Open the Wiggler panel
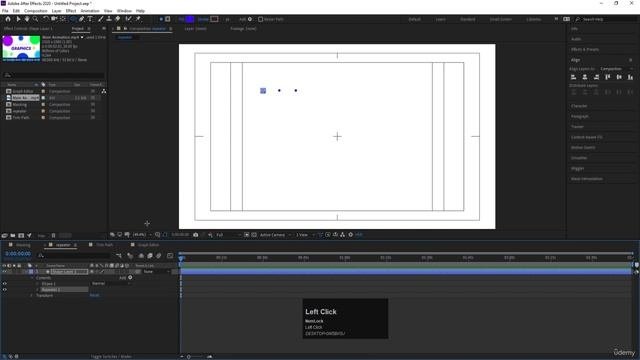This screenshot has width=640, height=360. 578,168
